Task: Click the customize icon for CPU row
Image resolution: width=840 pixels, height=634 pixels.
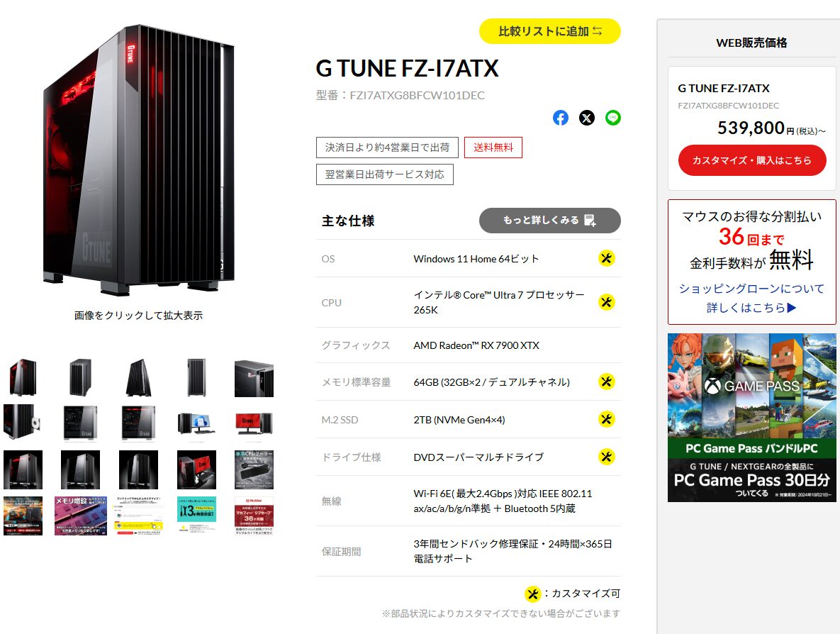Action: [606, 302]
